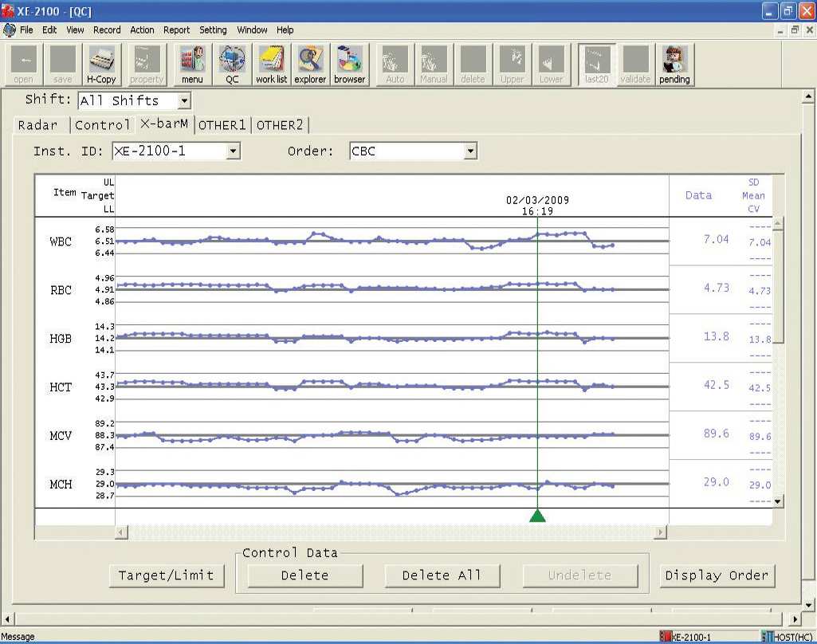Click the RBC item label
Screen dimensions: 817x644
(61, 290)
